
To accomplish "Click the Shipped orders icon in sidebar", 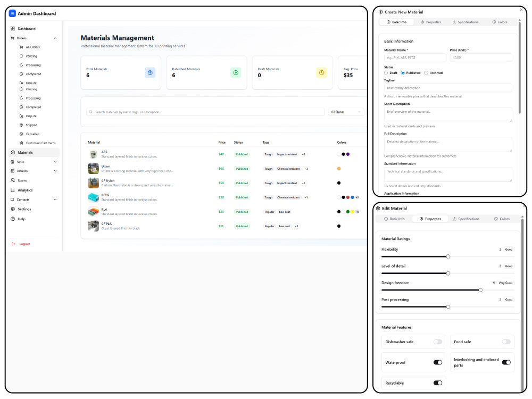I will [21, 125].
